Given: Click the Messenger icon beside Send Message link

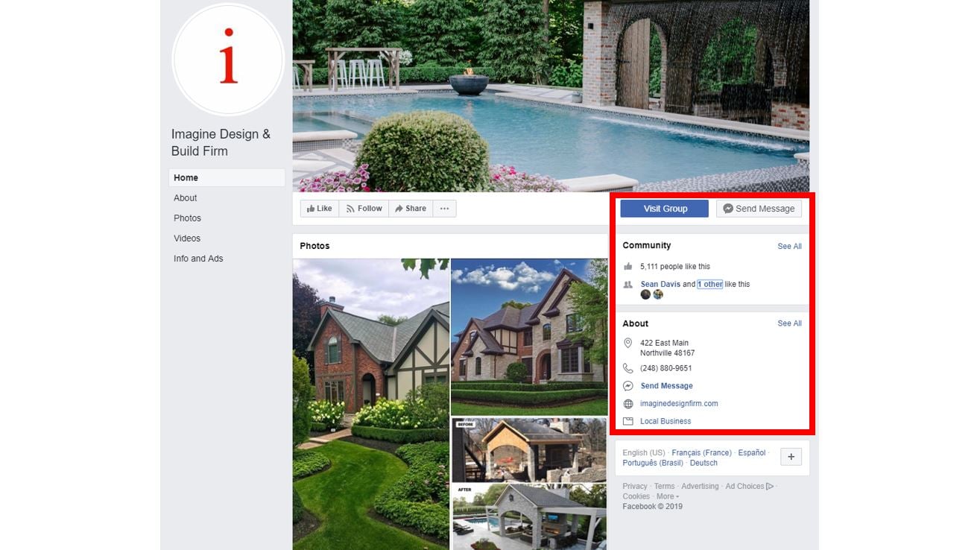Looking at the screenshot, I should (x=628, y=386).
